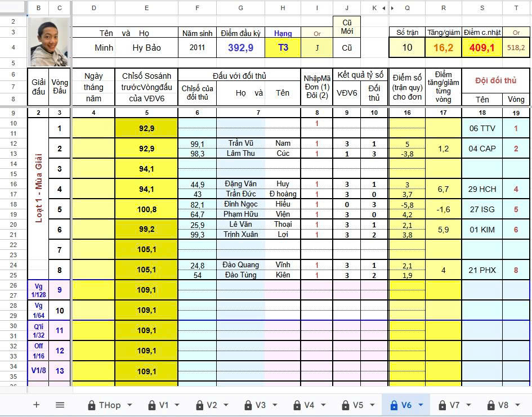Click the rank cell T3
This screenshot has width=532, height=417.
coord(283,48)
